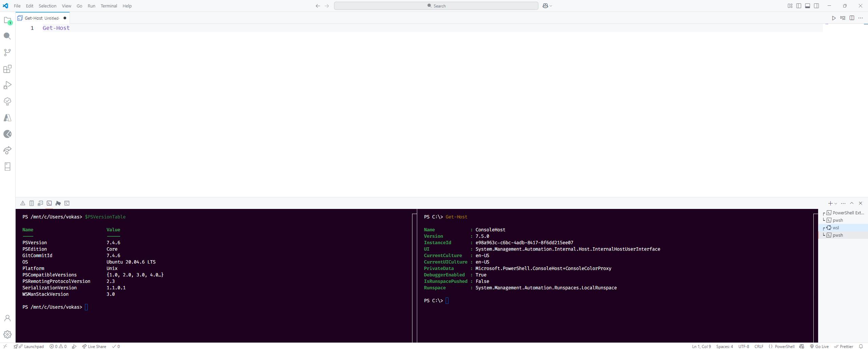Select pwsh terminal below PowerShell Extension
Image resolution: width=868 pixels, height=349 pixels.
pyautogui.click(x=843, y=220)
